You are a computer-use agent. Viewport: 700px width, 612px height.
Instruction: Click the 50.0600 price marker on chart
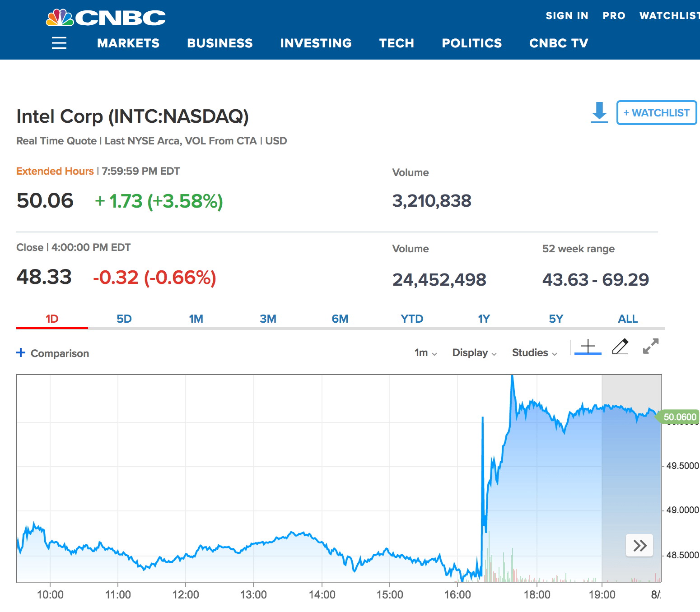pyautogui.click(x=679, y=417)
